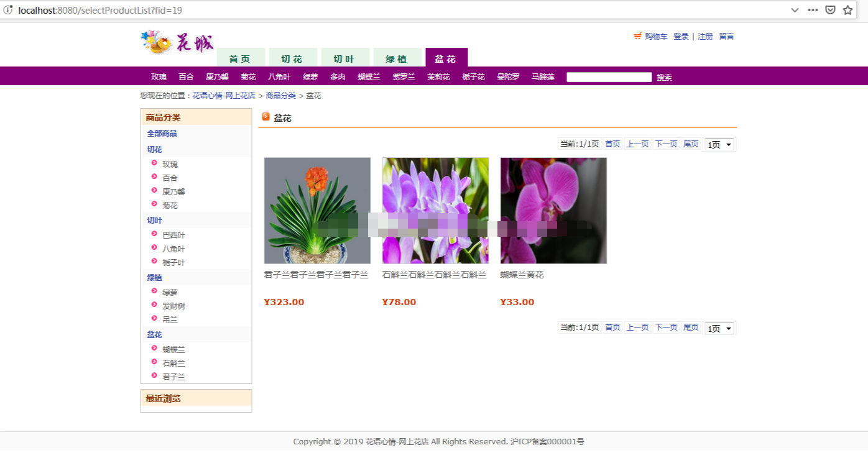Open the 石斛兰 dendrobium product image
The image size is (868, 458).
point(435,211)
